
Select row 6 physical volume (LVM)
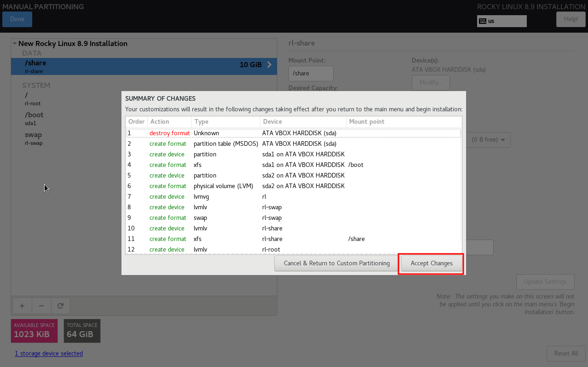(x=294, y=186)
